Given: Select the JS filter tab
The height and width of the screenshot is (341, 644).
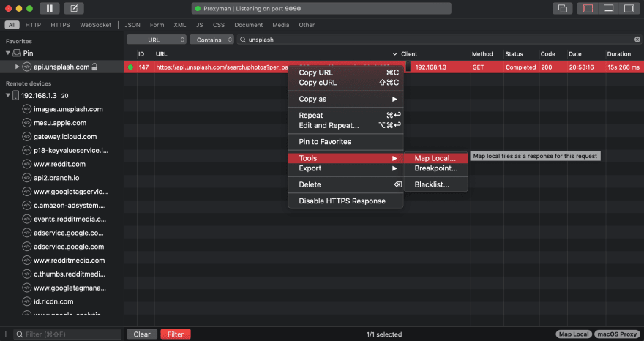Looking at the screenshot, I should point(199,25).
